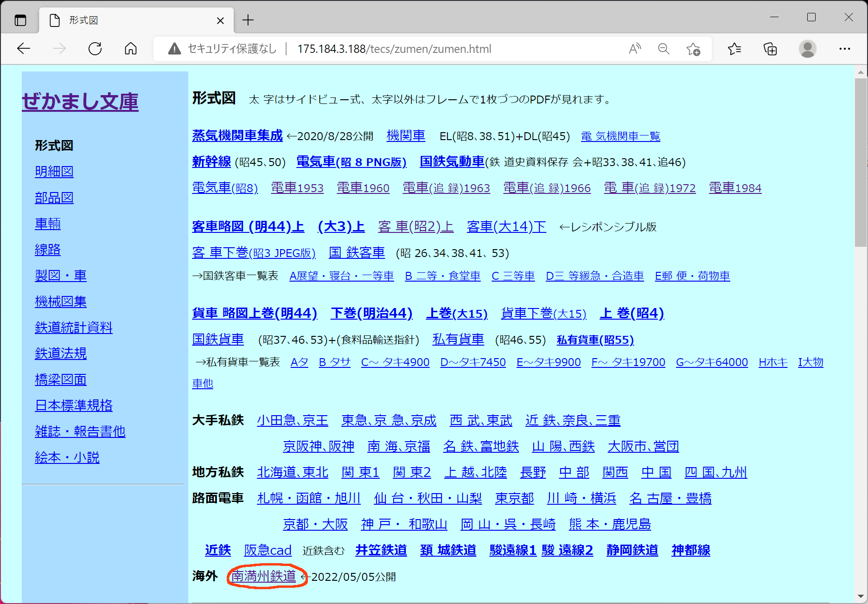Click the browser Back arrow
Viewport: 868px width, 604px height.
click(24, 49)
